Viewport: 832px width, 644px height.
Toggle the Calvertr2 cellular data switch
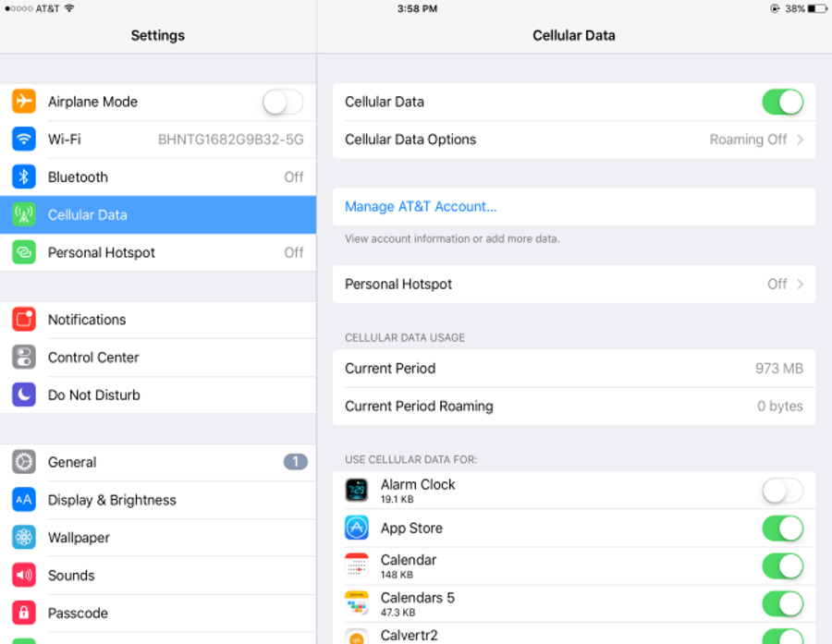pyautogui.click(x=783, y=636)
